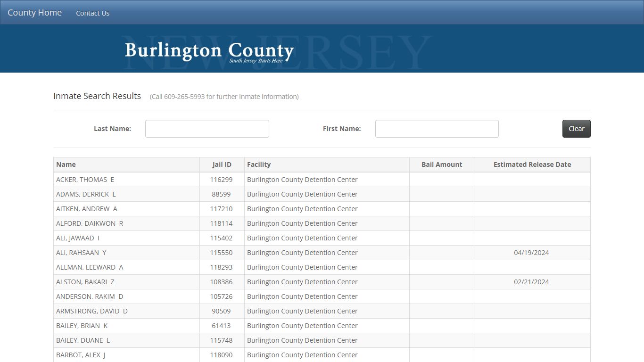Open the County Home menu item
The image size is (644, 362).
point(34,12)
